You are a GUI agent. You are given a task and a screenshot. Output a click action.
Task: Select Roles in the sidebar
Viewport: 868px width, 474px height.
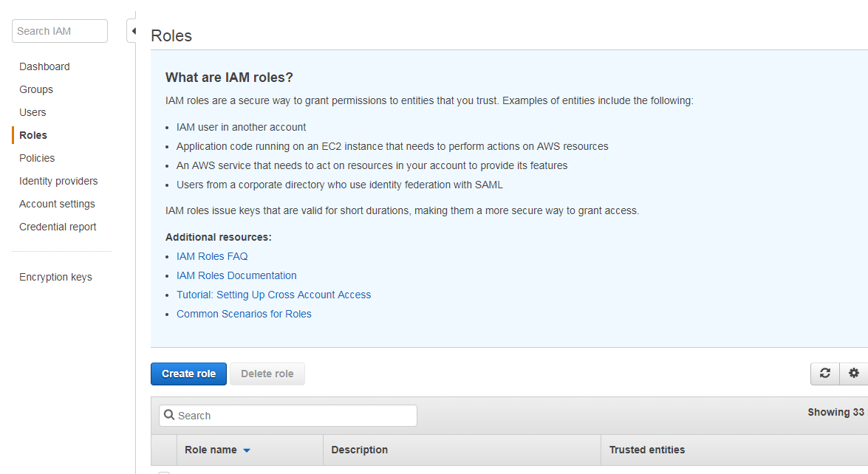click(x=33, y=135)
